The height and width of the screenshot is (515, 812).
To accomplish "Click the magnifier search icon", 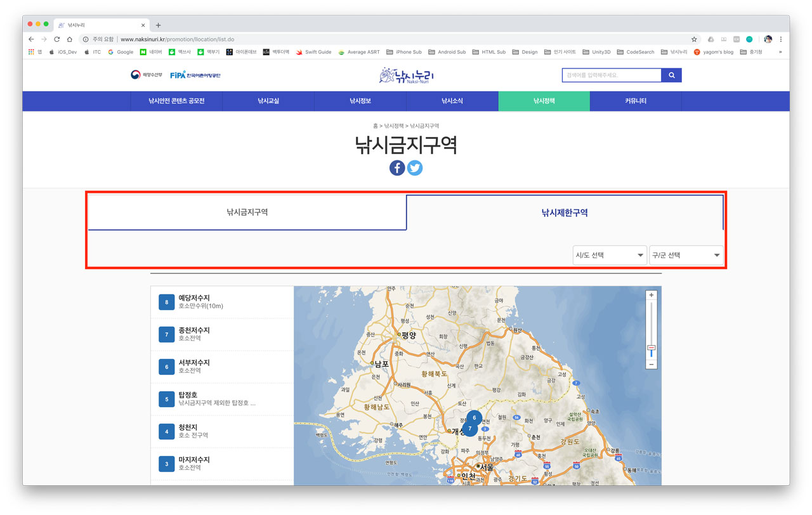I will click(672, 75).
